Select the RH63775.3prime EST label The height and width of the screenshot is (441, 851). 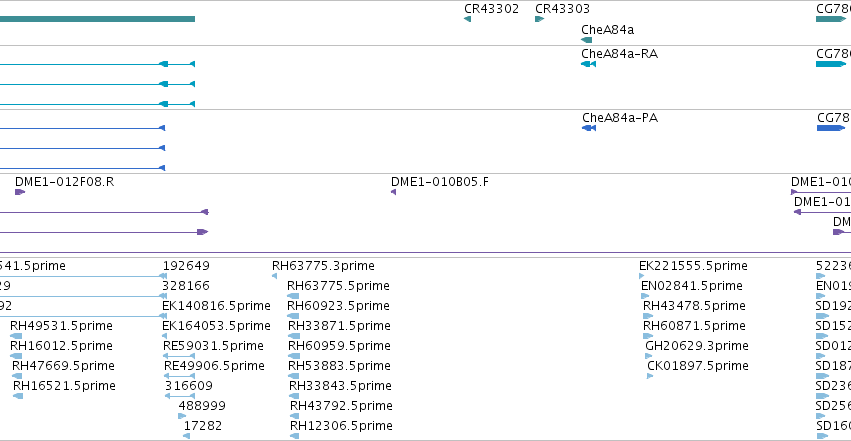point(323,266)
